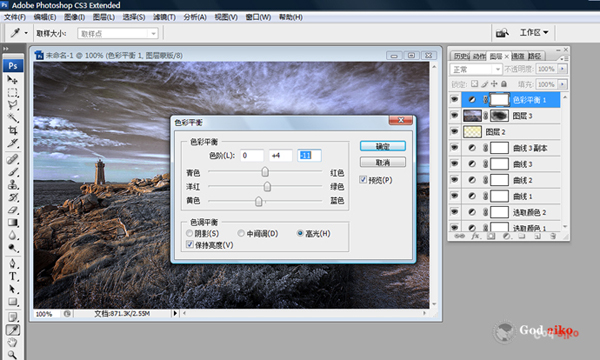Select the Pen tool

12,263
